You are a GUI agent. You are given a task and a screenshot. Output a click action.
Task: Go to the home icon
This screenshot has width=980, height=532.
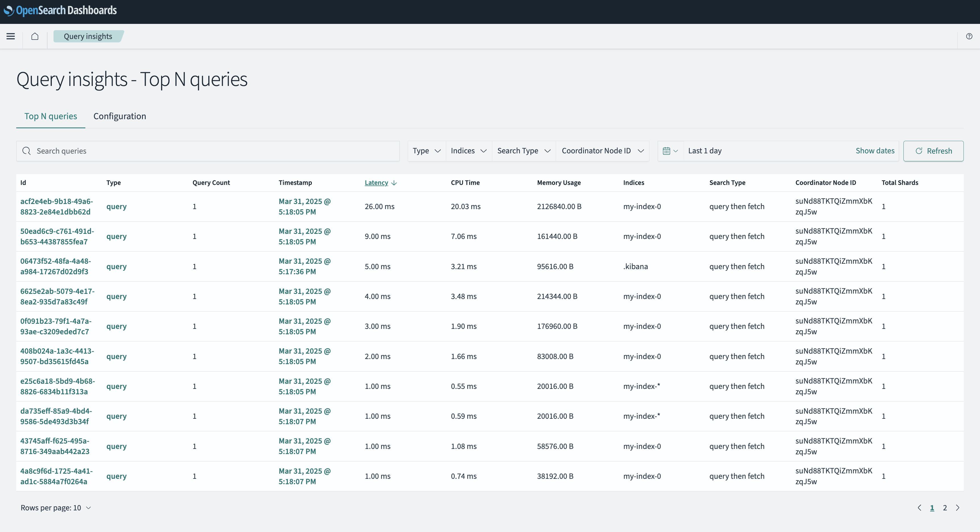click(x=35, y=36)
